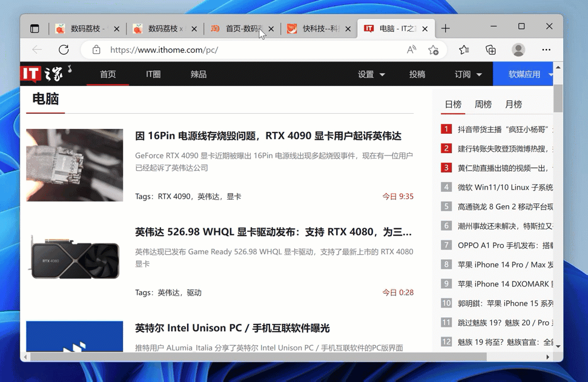Open ranking item 7 OPPO A1 Pro
This screenshot has width=588, height=382.
click(x=505, y=245)
